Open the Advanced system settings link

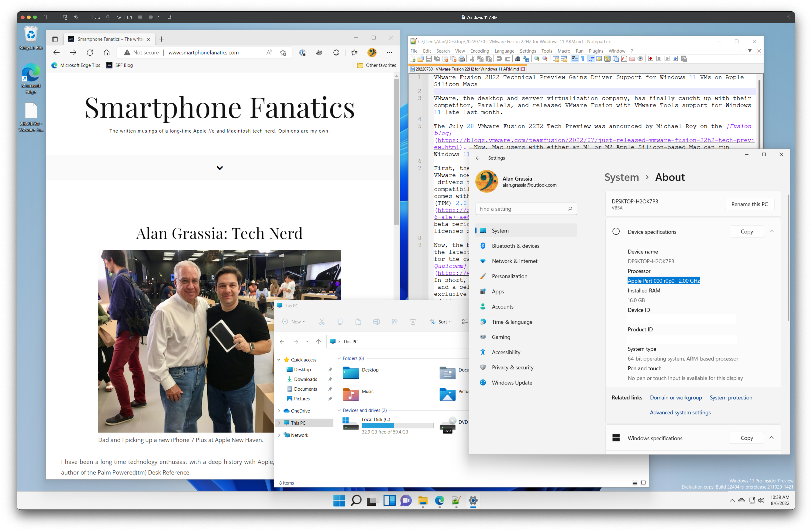coord(680,413)
